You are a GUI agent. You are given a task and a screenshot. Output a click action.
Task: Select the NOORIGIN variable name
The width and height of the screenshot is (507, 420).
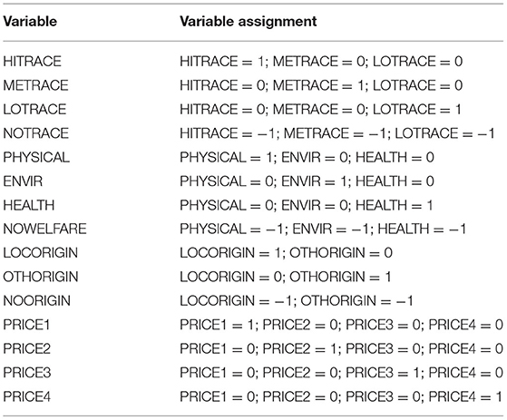(37, 300)
